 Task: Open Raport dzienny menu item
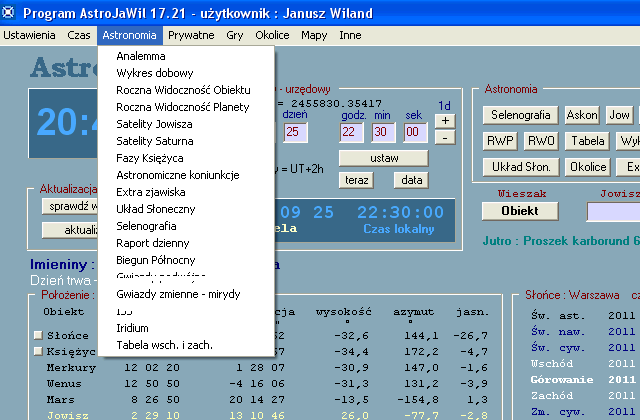point(186,243)
